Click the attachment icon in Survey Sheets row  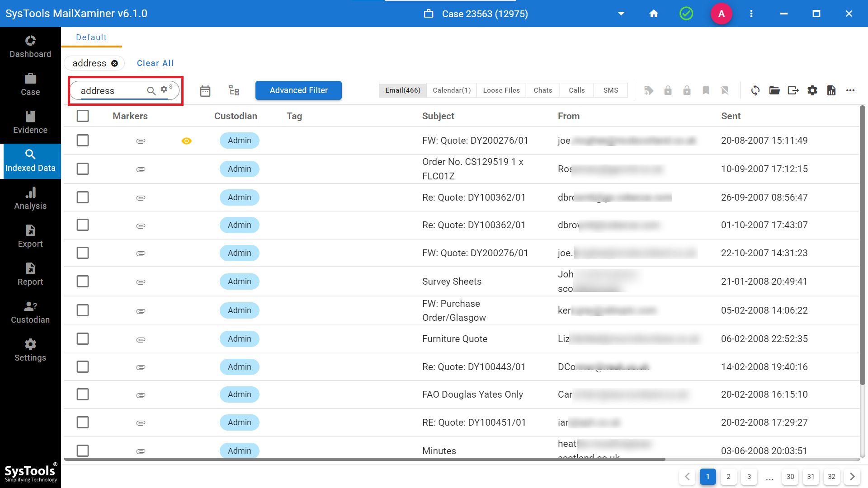(141, 282)
